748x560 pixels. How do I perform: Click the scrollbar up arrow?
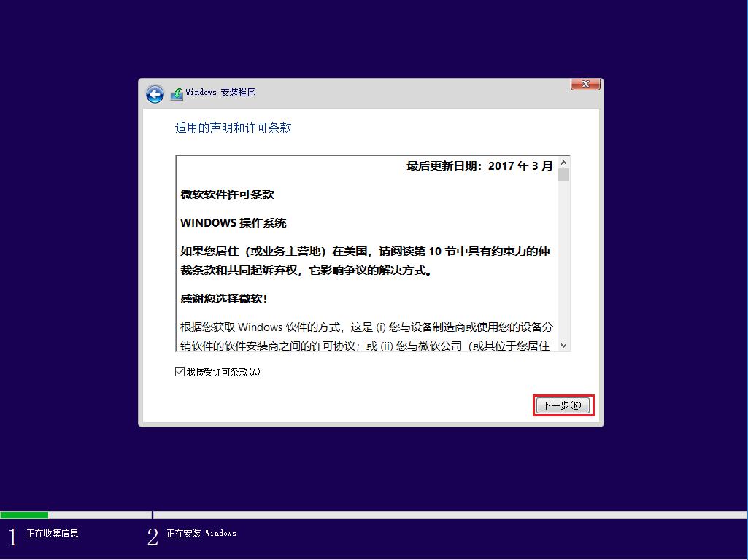coord(563,163)
